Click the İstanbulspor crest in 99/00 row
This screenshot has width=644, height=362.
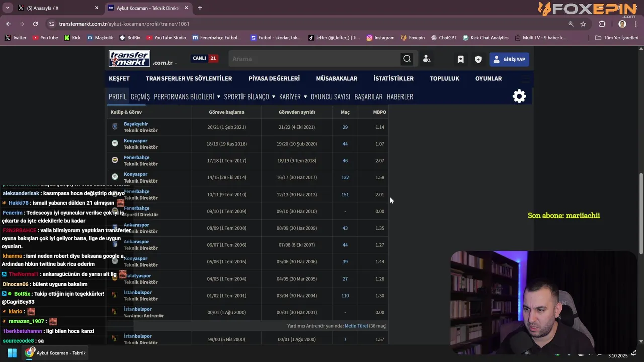(115, 339)
